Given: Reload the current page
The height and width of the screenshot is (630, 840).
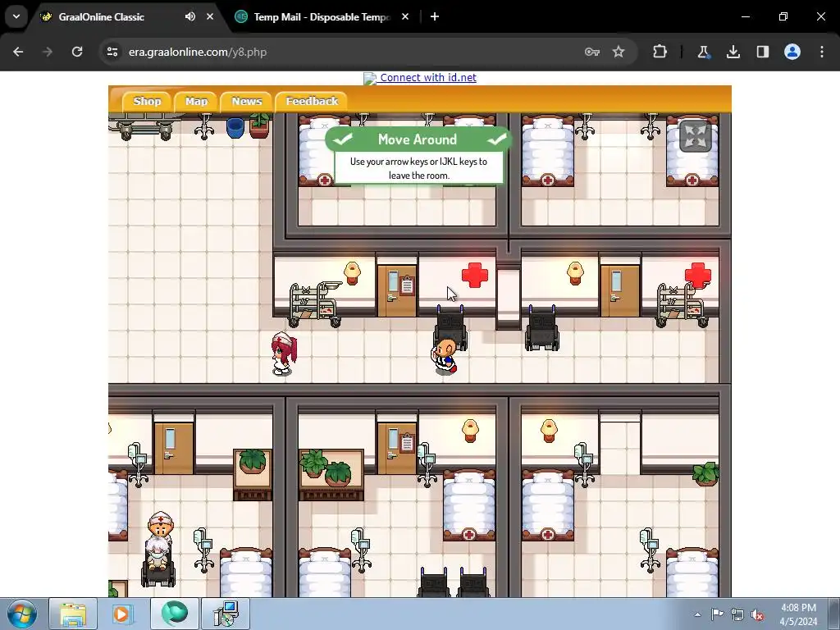Looking at the screenshot, I should click(77, 52).
